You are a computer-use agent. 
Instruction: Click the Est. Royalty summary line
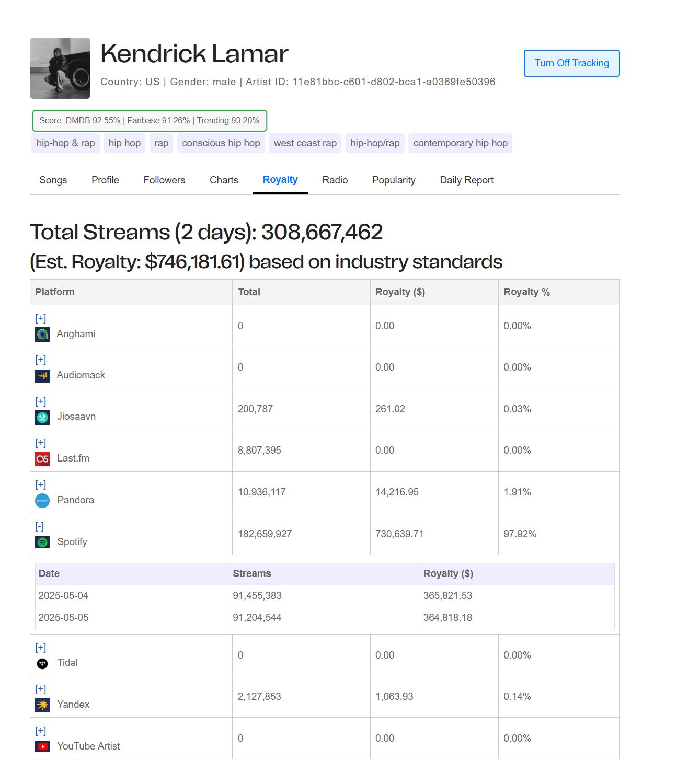266,262
